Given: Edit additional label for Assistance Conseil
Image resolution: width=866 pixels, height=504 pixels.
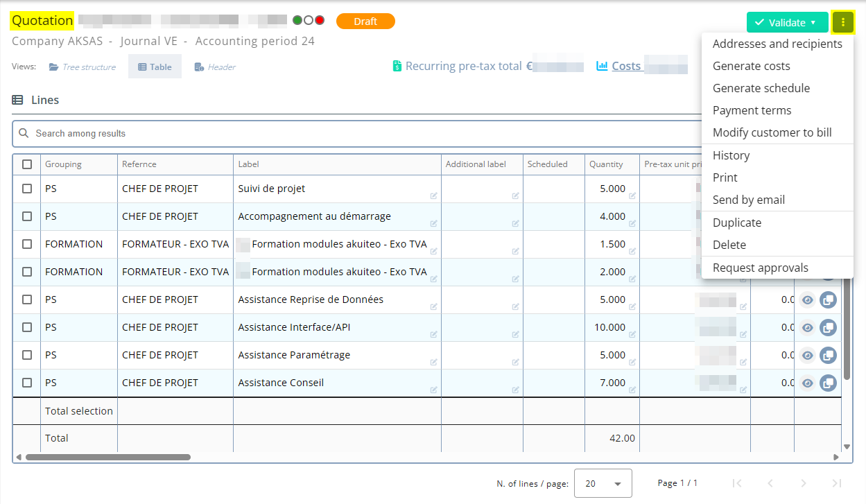Looking at the screenshot, I should [x=515, y=390].
